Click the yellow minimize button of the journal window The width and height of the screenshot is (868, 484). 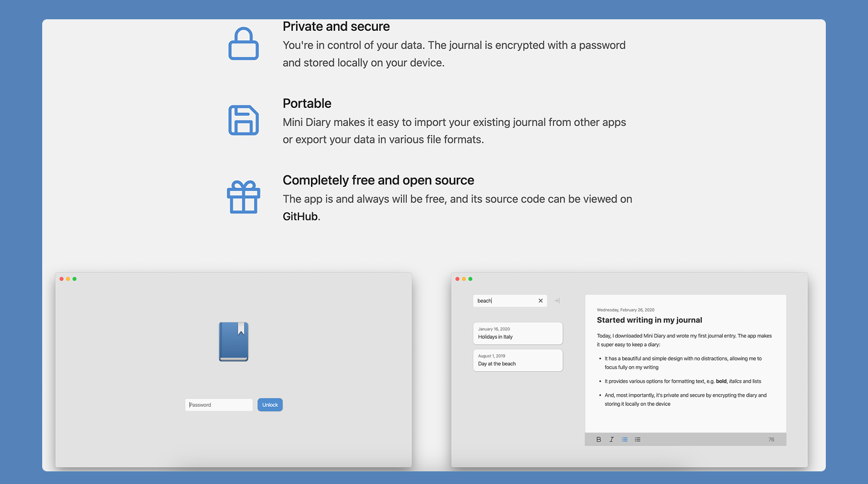pyautogui.click(x=464, y=279)
